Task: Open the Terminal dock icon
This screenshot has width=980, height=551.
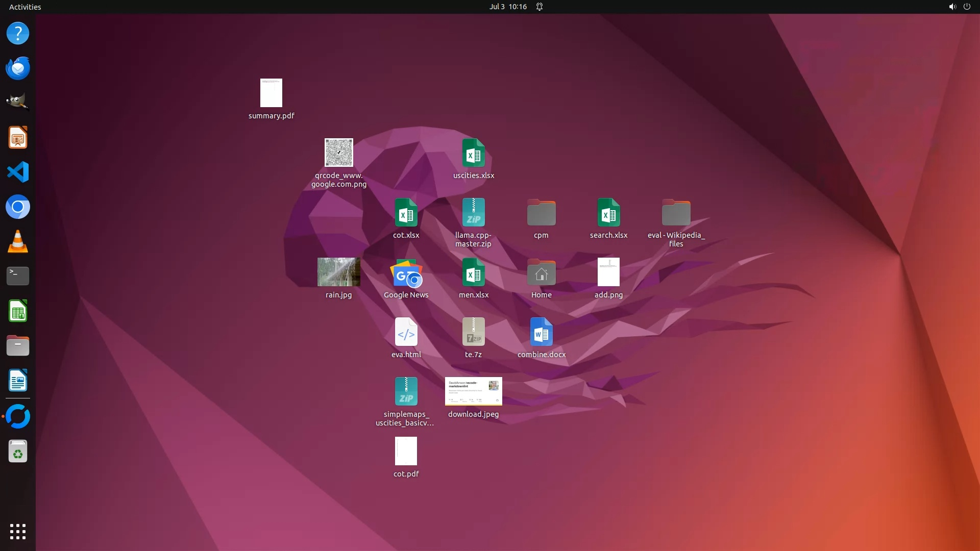Action: click(x=18, y=276)
